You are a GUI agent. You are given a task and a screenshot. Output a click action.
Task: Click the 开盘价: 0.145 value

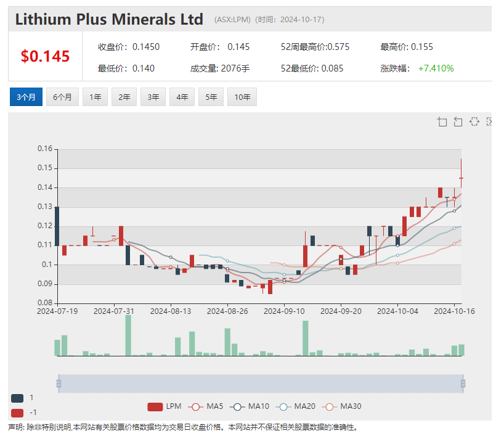pos(220,47)
